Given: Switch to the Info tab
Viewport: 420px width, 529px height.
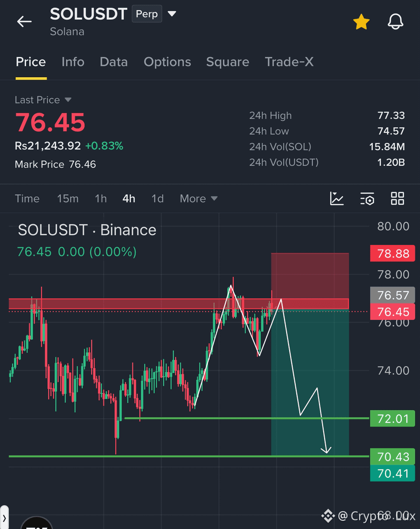Looking at the screenshot, I should click(73, 62).
